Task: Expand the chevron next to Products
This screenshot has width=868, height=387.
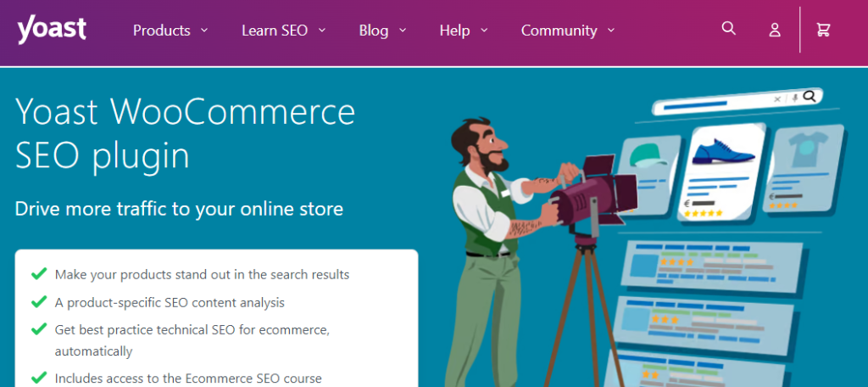Action: pyautogui.click(x=204, y=31)
